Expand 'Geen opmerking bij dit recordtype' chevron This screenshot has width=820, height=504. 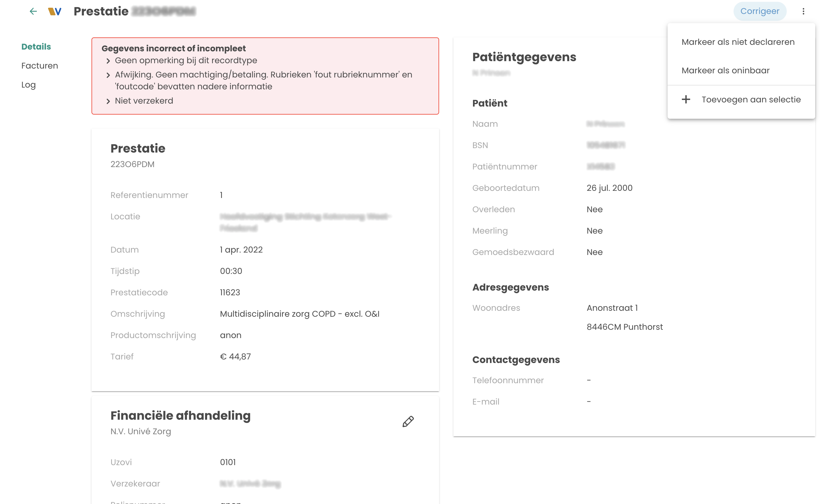[x=108, y=61]
